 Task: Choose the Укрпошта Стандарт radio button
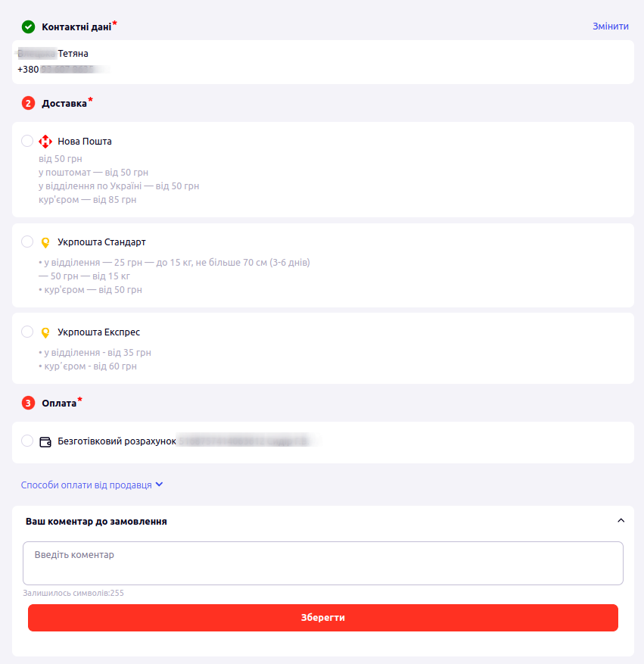coord(27,242)
